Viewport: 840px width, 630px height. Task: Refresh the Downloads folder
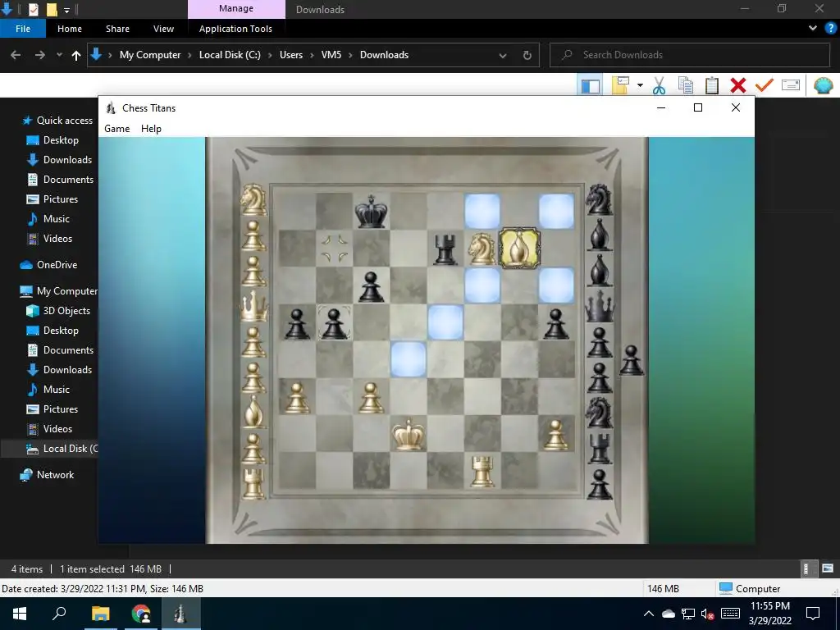[527, 56]
